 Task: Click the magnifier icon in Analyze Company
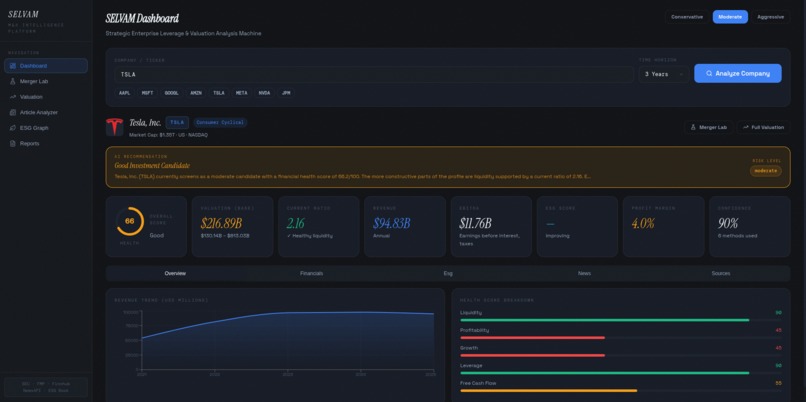click(x=709, y=74)
